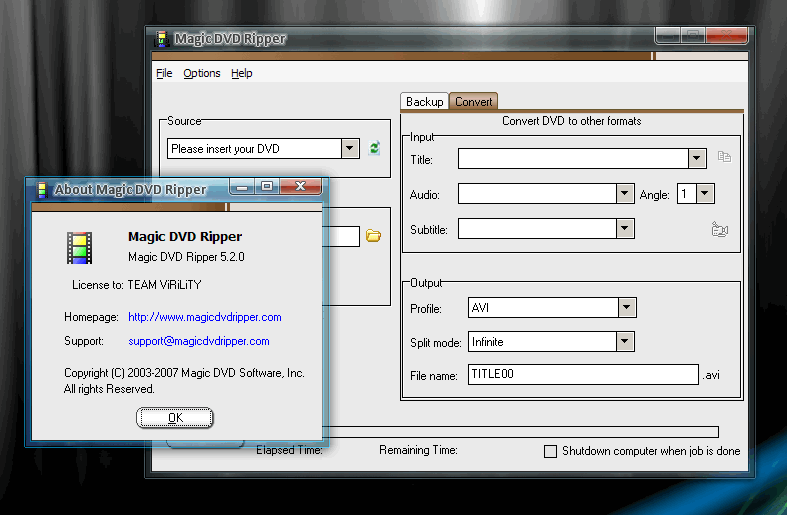The image size is (787, 515).
Task: Expand the Source DVD dropdown
Action: tap(350, 149)
